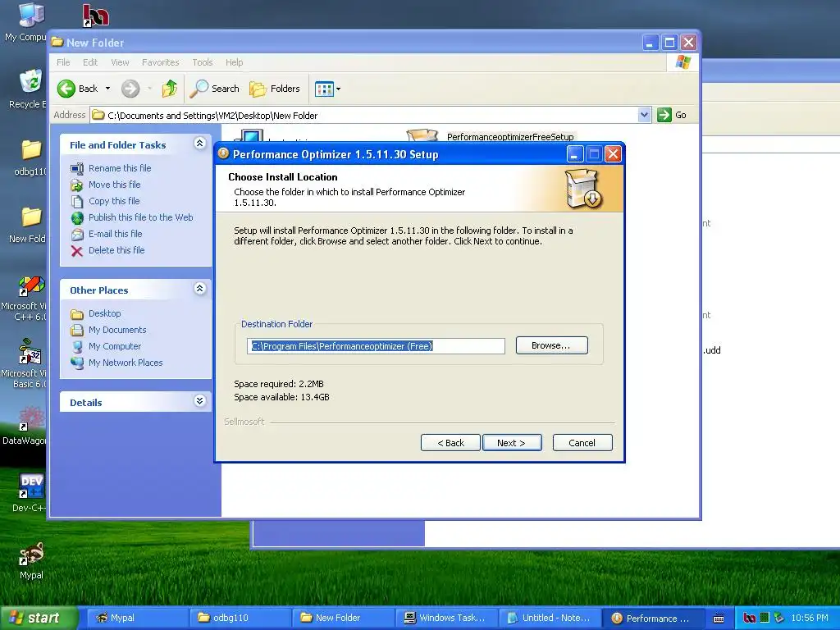The width and height of the screenshot is (840, 630).
Task: Close the Setup dialog with red X
Action: (613, 154)
